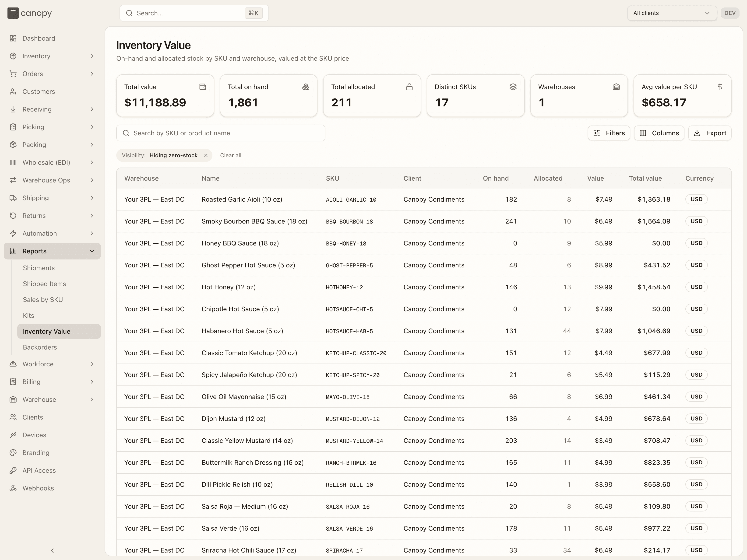The height and width of the screenshot is (560, 747).
Task: Click the Shipping truck icon
Action: [13, 198]
